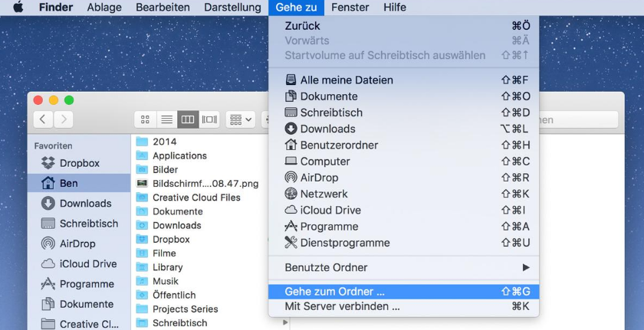The width and height of the screenshot is (644, 330).
Task: Select Schreibtisch in Gehe zu menu
Action: (x=404, y=113)
